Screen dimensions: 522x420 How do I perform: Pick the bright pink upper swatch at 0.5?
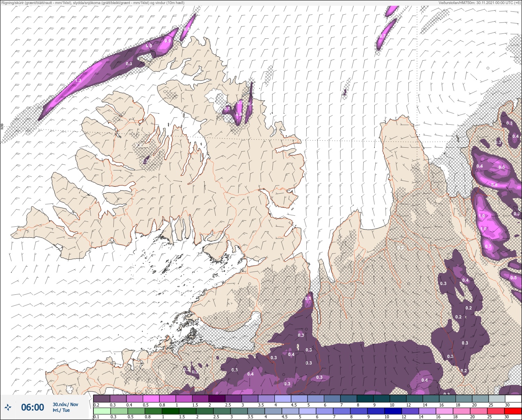click(x=151, y=398)
